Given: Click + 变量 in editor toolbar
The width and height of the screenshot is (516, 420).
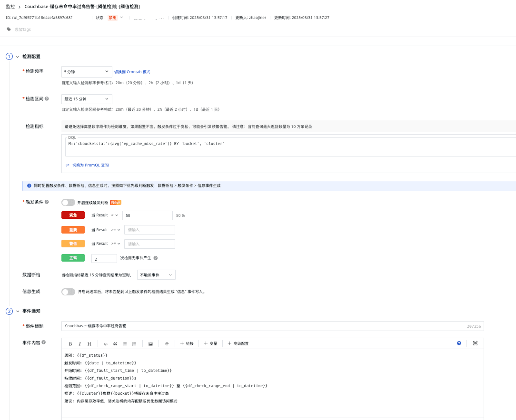Looking at the screenshot, I should tap(210, 343).
